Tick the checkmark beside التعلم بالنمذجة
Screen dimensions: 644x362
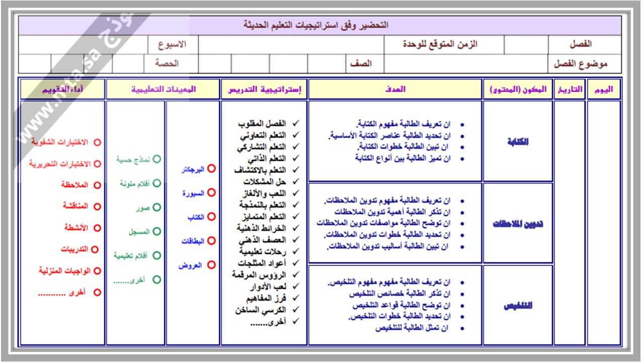[x=296, y=205]
